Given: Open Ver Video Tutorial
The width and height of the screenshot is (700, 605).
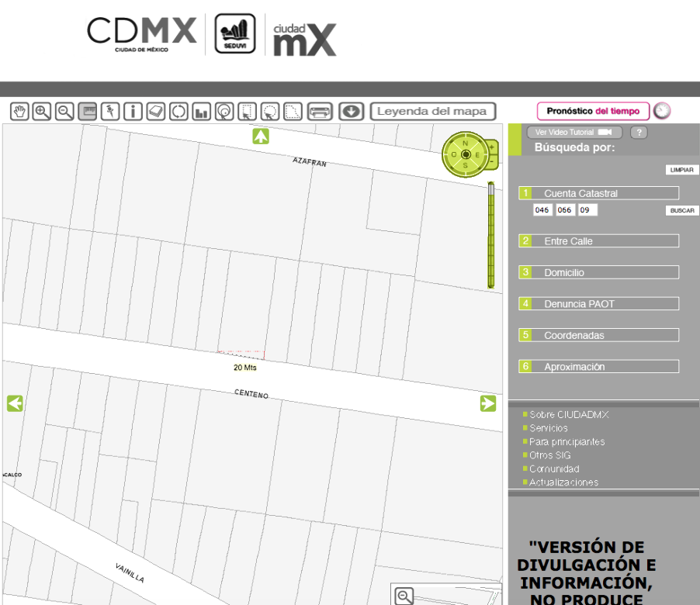Looking at the screenshot, I should [574, 132].
